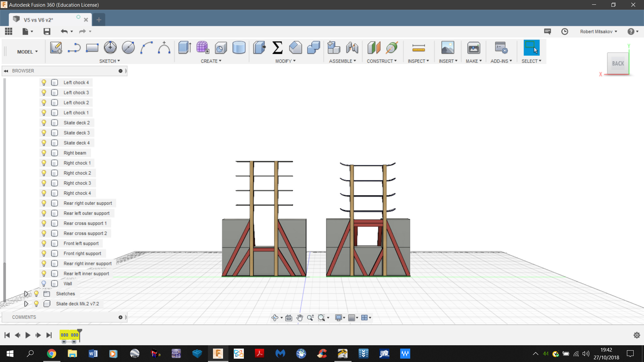The height and width of the screenshot is (362, 644).
Task: Open the MODIFY menu
Action: pos(285,61)
